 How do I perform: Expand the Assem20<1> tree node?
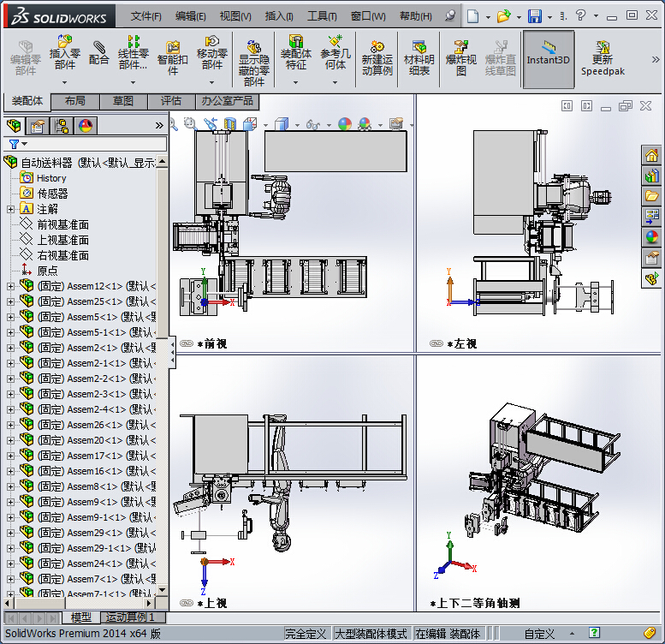10,440
